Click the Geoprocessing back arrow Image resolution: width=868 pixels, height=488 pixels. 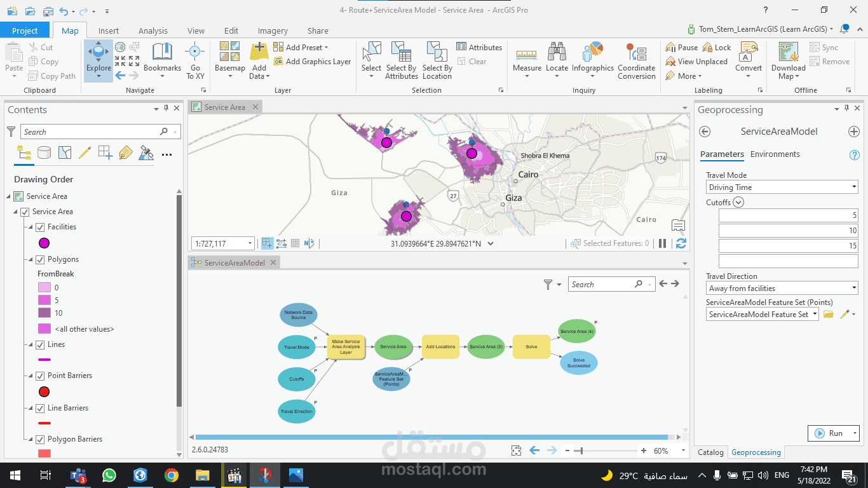tap(704, 132)
